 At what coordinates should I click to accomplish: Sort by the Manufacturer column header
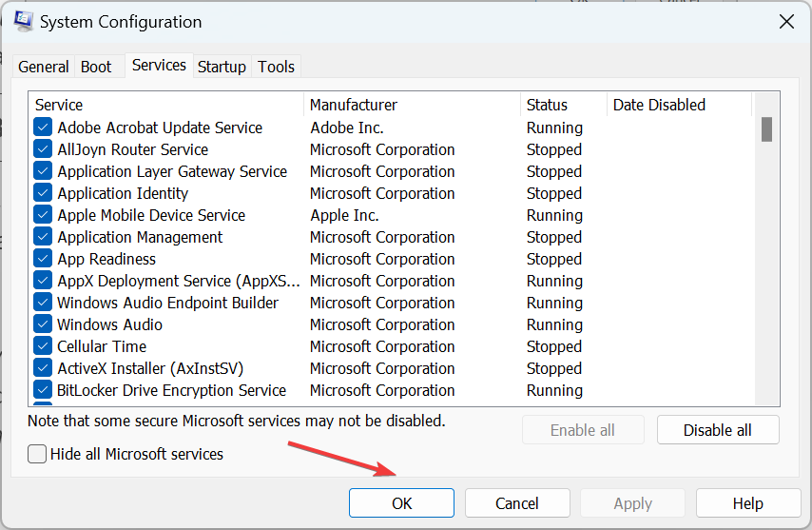413,105
